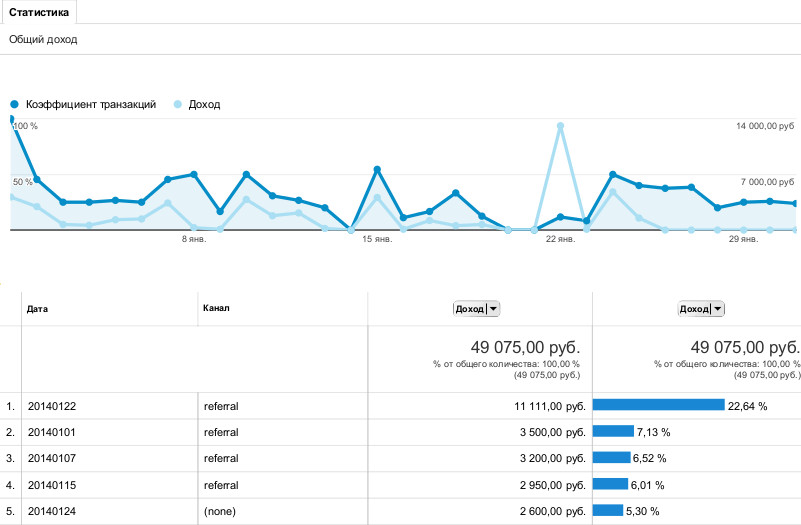Select date 20140115 in row 4
The image size is (801, 525).
click(52, 485)
